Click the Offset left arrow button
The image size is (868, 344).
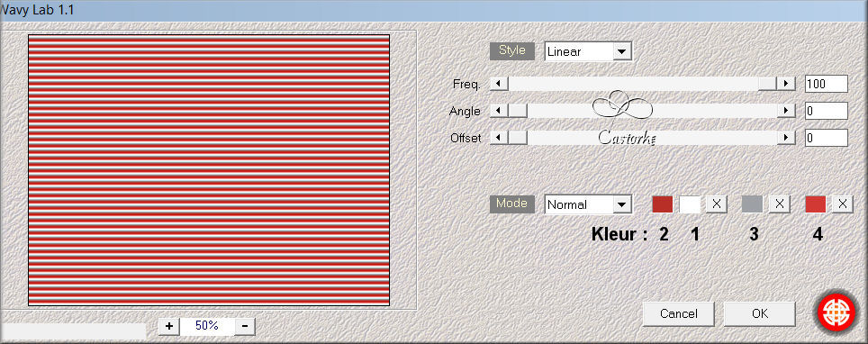point(500,138)
